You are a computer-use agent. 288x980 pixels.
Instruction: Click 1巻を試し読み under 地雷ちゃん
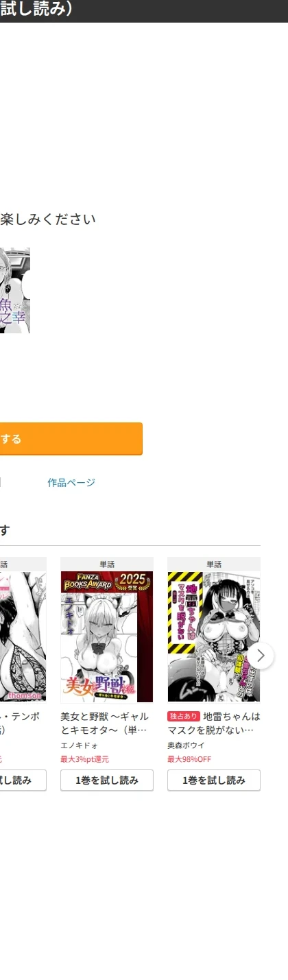tap(214, 780)
